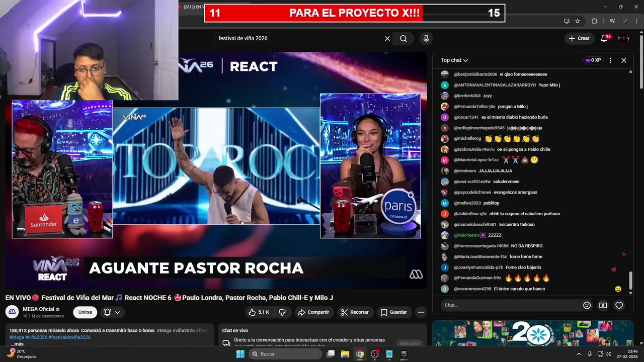The image size is (644, 362).
Task: Open the 20°C Despejado weather widget
Action: [22, 354]
